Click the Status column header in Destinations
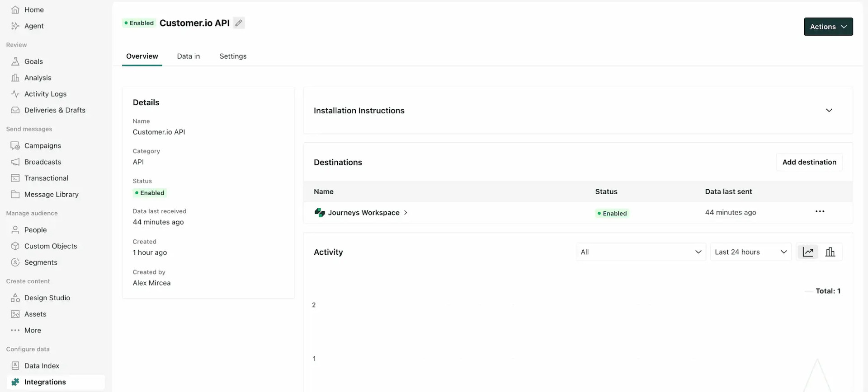868x392 pixels. click(606, 191)
